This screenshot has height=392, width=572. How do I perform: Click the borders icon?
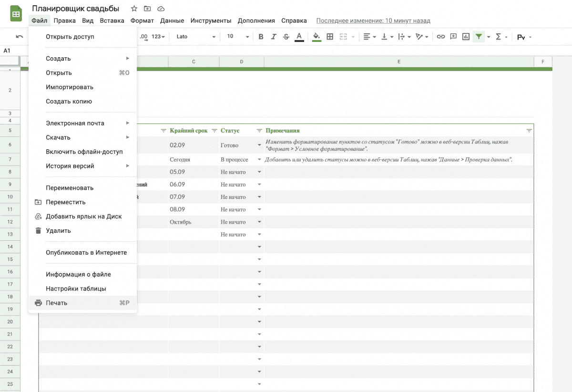pyautogui.click(x=330, y=36)
